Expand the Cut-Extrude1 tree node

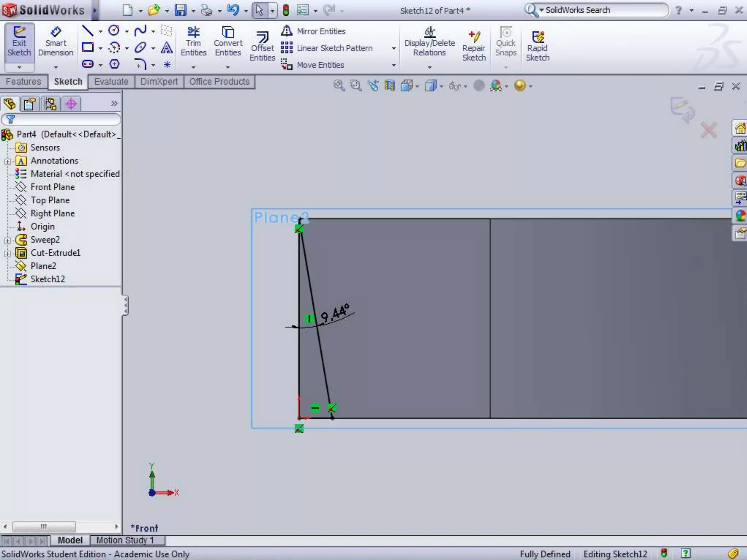coord(8,253)
